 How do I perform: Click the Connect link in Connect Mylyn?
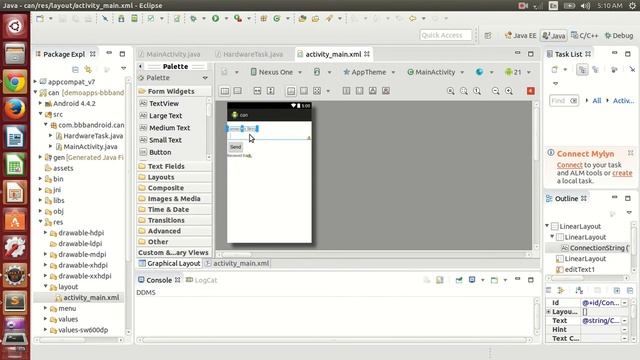coord(569,165)
